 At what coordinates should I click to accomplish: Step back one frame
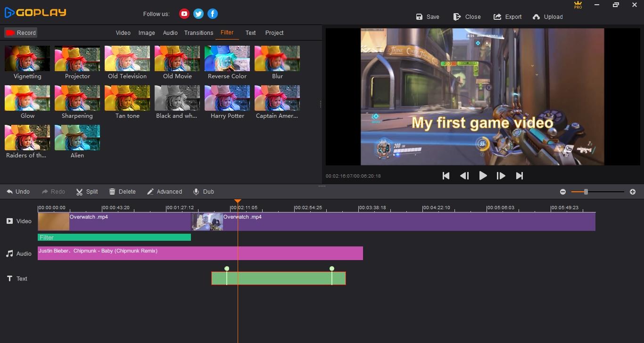(464, 176)
